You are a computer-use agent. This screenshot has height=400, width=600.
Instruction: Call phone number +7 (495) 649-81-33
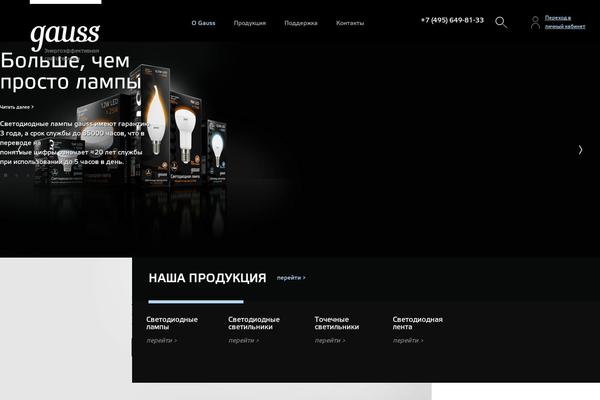pos(452,20)
